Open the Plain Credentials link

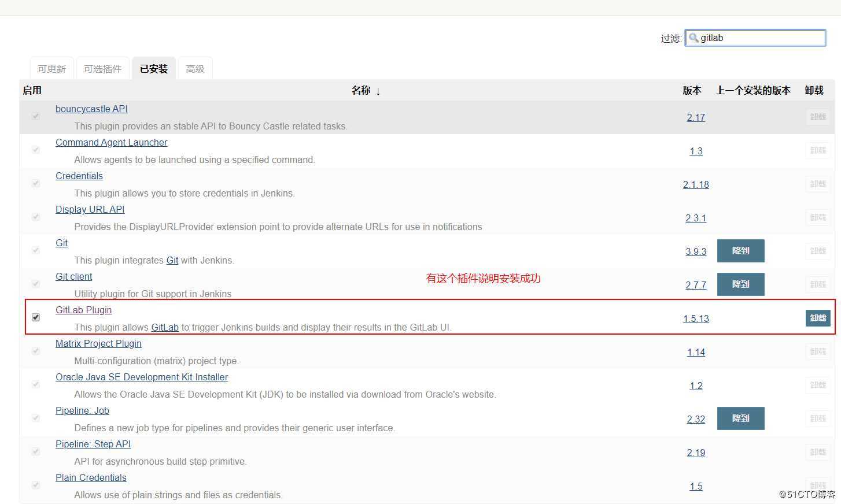[x=91, y=477]
